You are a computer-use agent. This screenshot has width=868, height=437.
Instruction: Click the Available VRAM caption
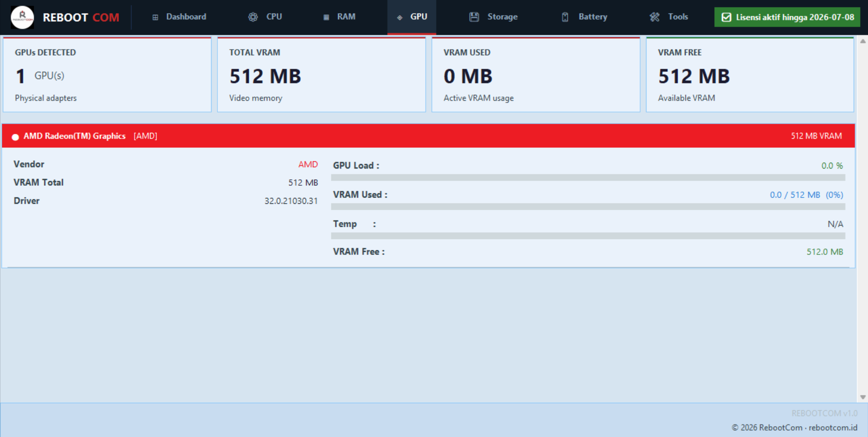[686, 98]
